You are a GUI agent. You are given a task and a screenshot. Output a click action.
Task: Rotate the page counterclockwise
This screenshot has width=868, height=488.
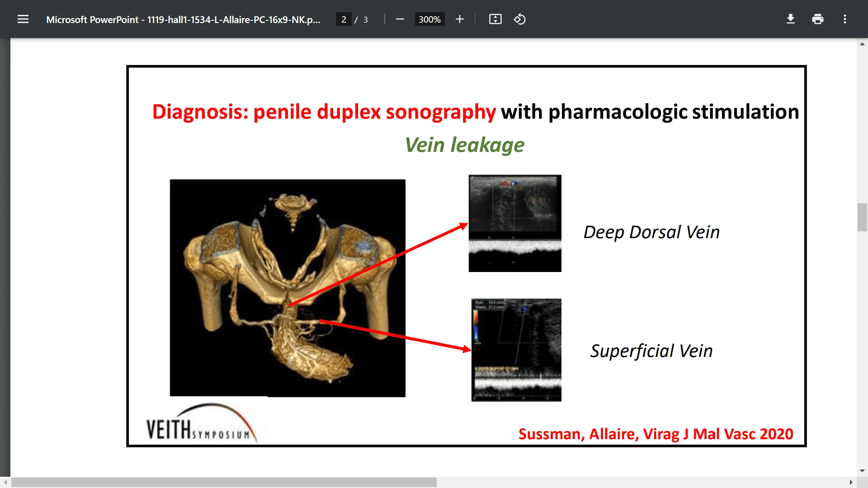pyautogui.click(x=520, y=19)
